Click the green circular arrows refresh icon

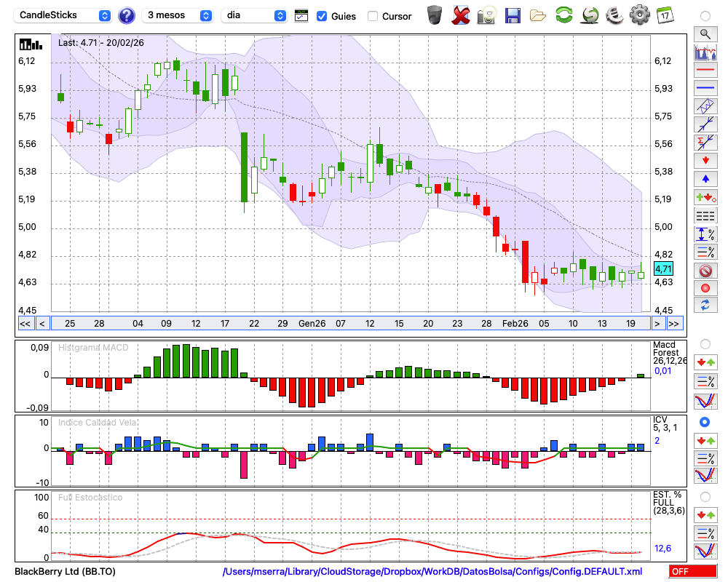point(563,15)
